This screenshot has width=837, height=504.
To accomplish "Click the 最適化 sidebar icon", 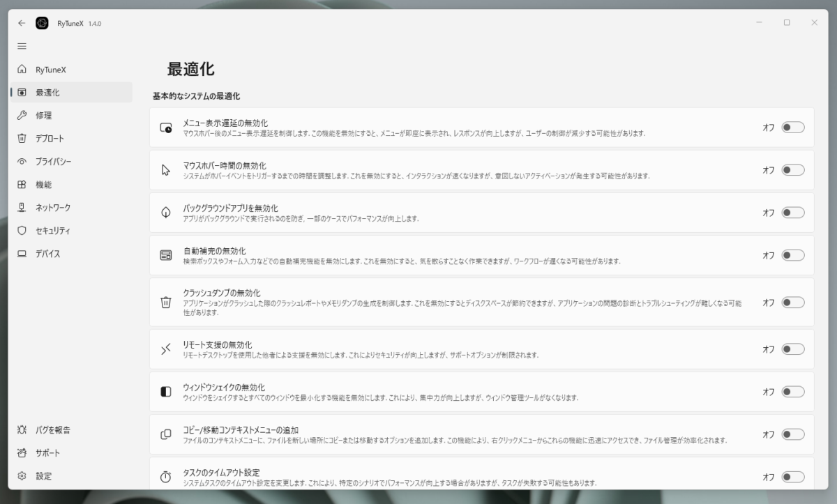I will (x=22, y=92).
